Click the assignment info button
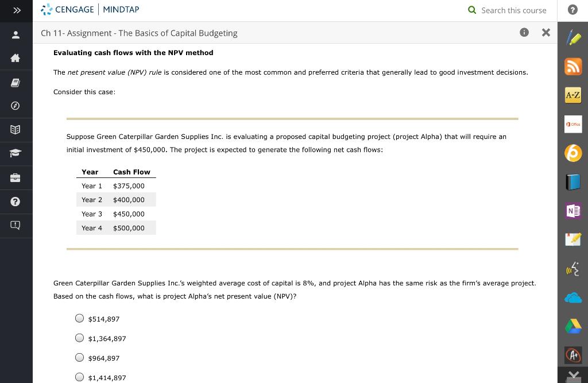 [x=524, y=33]
